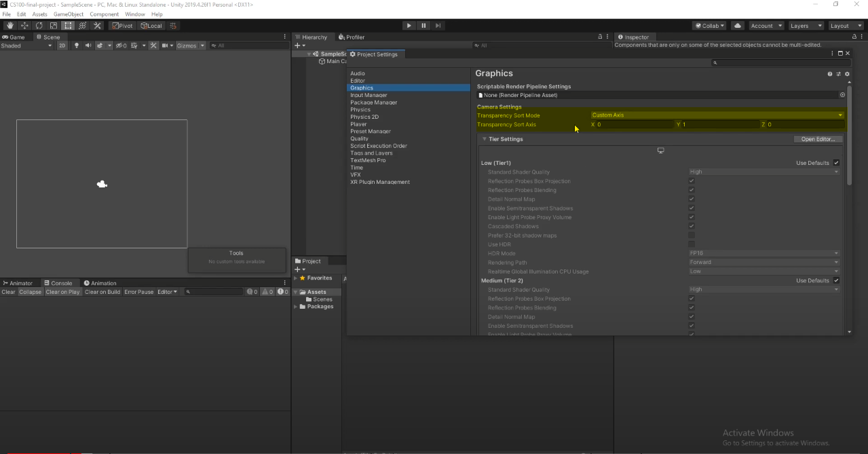868x454 pixels.
Task: Open the Window menu
Action: tap(134, 14)
